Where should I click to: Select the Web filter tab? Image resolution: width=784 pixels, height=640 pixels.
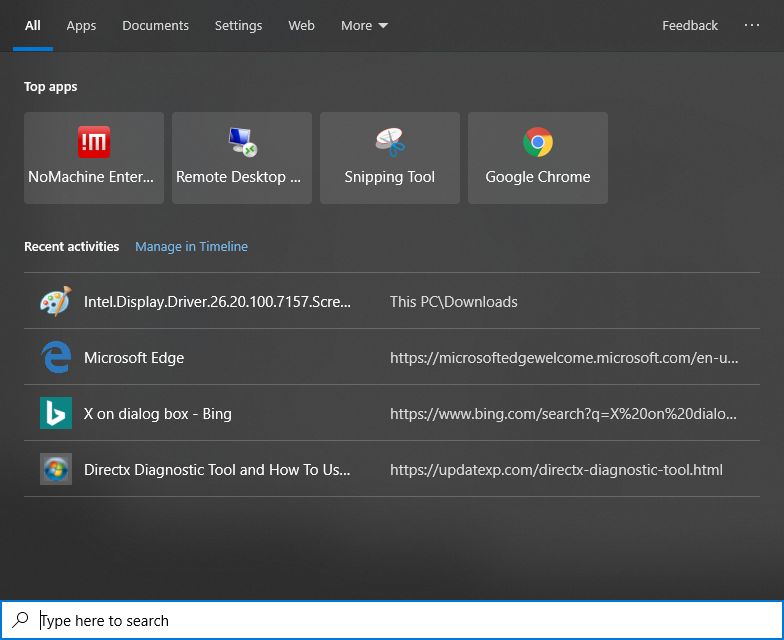(x=301, y=25)
